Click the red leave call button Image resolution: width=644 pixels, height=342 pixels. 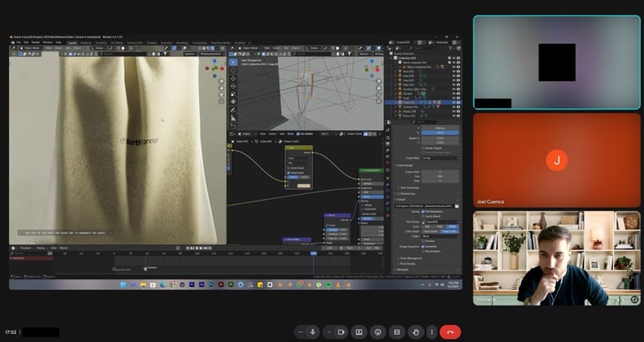[x=451, y=331]
